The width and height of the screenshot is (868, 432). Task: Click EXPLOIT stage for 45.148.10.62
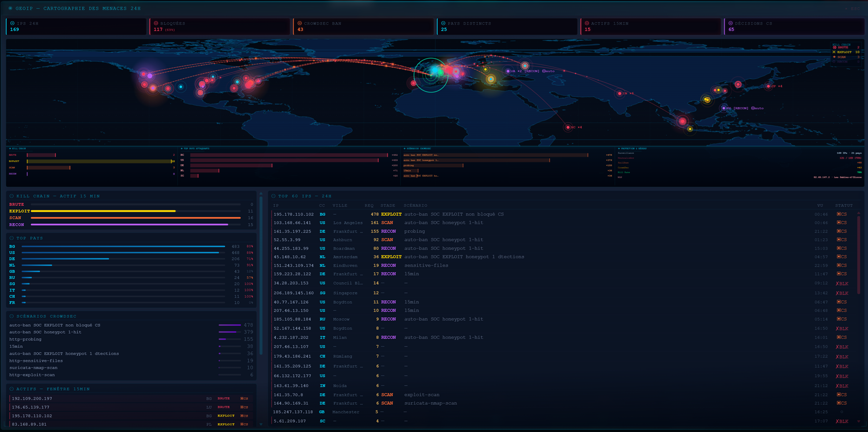point(391,257)
